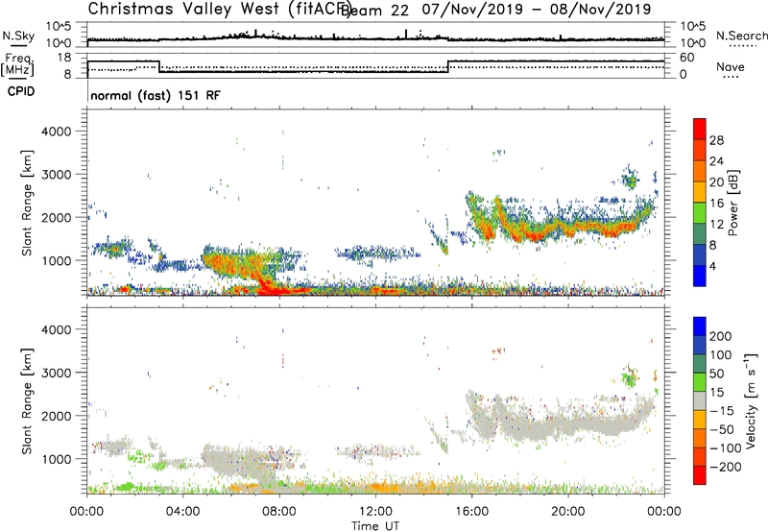Click the red bottom segment of velocity colorbar

[x=700, y=475]
